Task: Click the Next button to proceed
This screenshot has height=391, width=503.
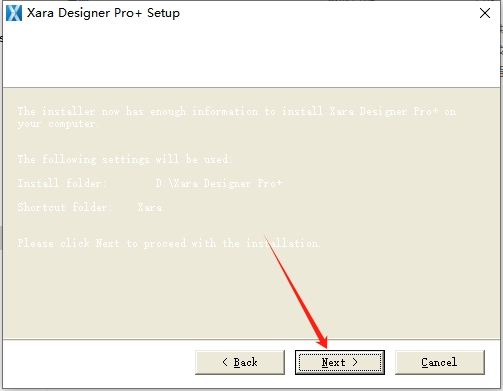Action: point(340,362)
